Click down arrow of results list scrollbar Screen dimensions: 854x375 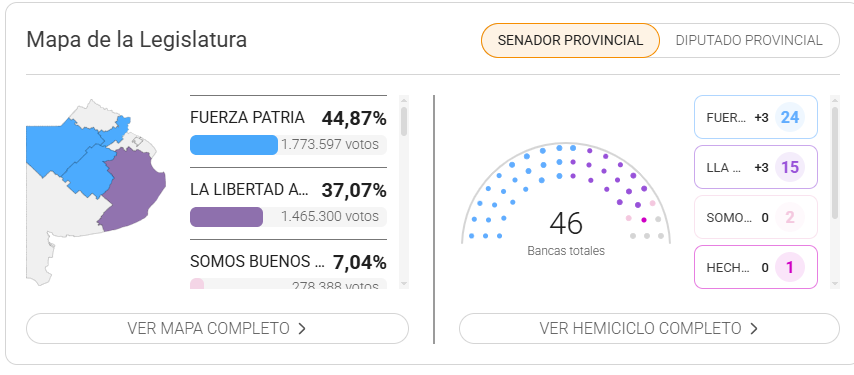pos(404,284)
